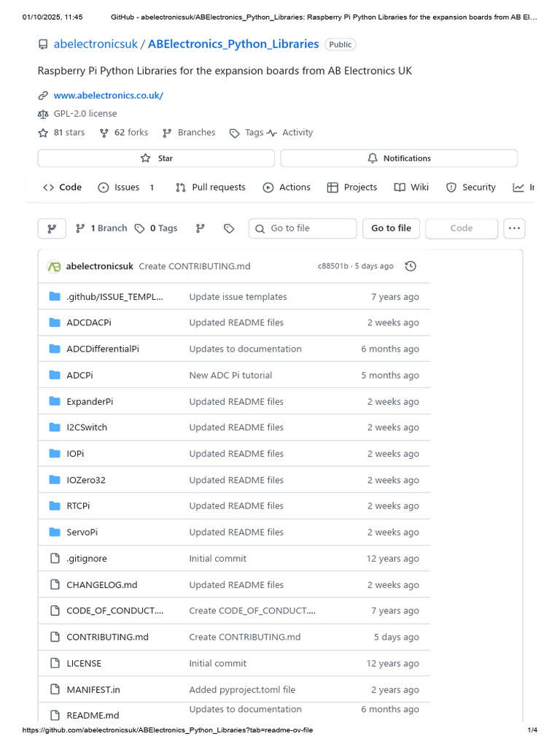Open the abelectronicsuk commit author link
560x747 pixels.
(99, 266)
